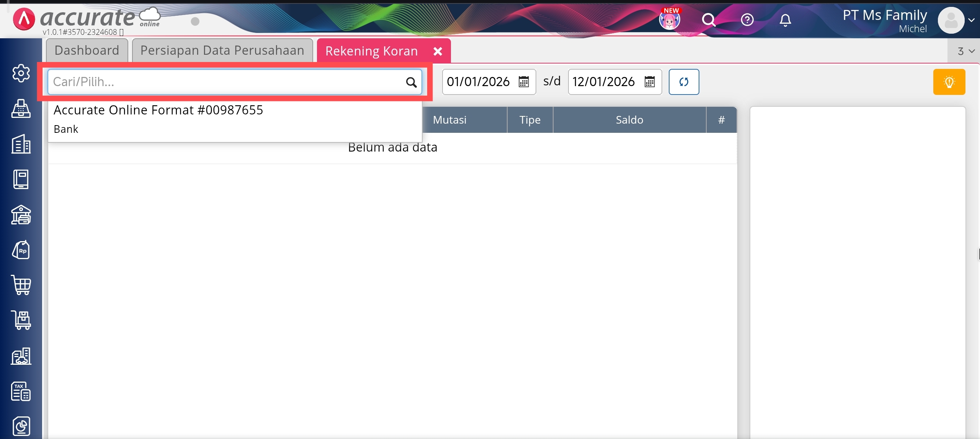Viewport: 980px width, 439px height.
Task: Open the start date calendar picker
Action: 523,82
